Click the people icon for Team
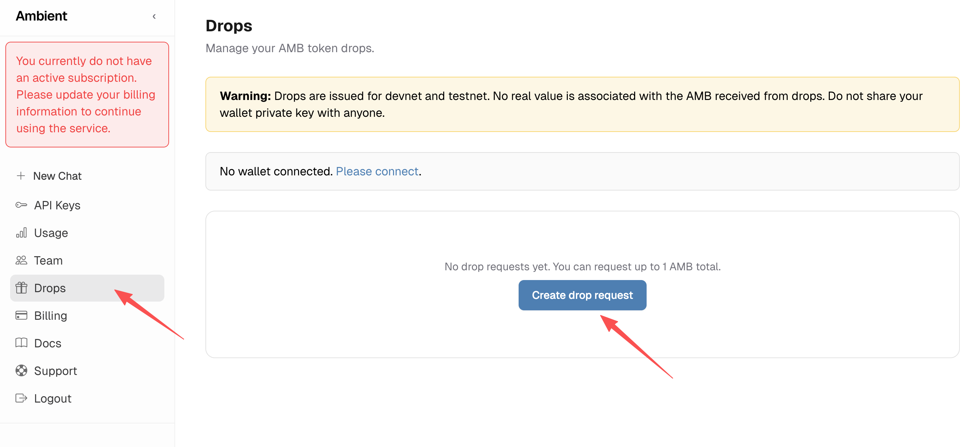980x447 pixels. pos(21,261)
